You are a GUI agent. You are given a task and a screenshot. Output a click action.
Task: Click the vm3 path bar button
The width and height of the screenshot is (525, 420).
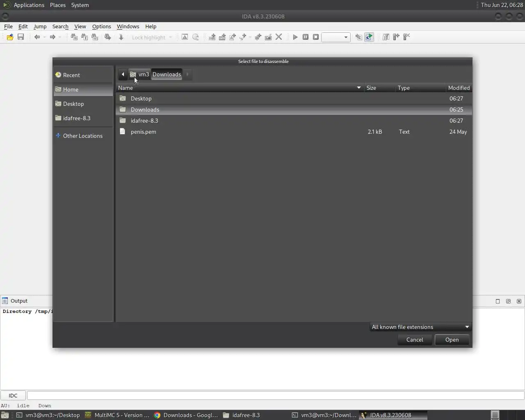click(x=139, y=74)
